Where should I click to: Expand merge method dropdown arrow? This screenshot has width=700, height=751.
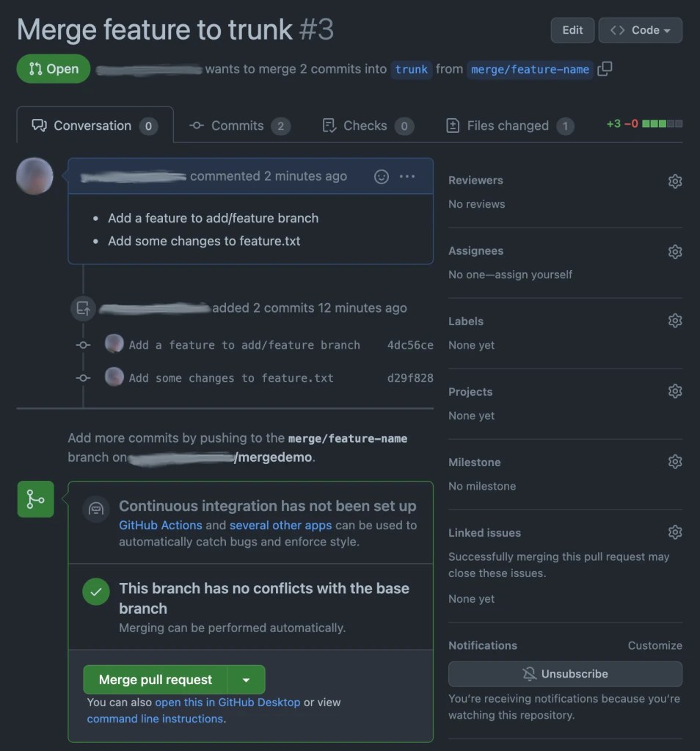pos(247,680)
